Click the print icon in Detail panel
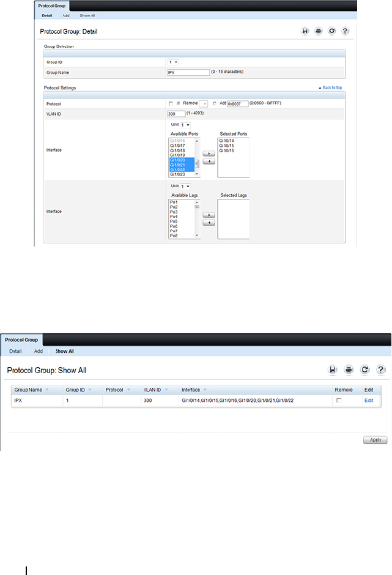 click(318, 31)
